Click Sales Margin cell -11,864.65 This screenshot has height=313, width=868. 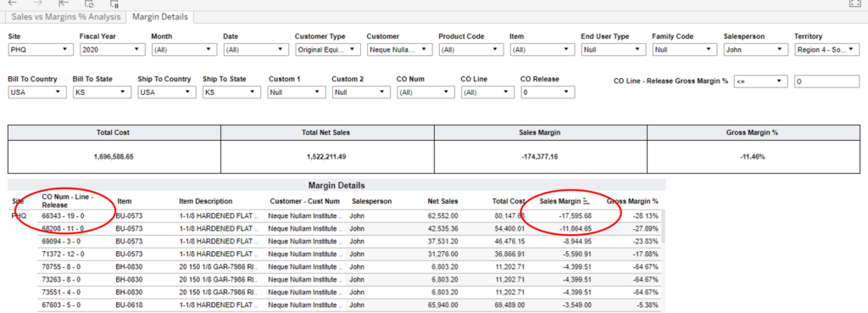(575, 228)
